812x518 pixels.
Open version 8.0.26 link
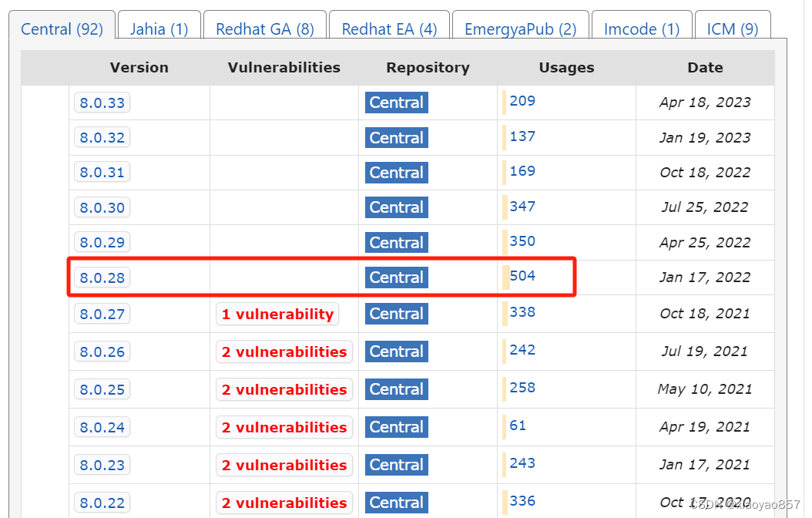click(102, 351)
